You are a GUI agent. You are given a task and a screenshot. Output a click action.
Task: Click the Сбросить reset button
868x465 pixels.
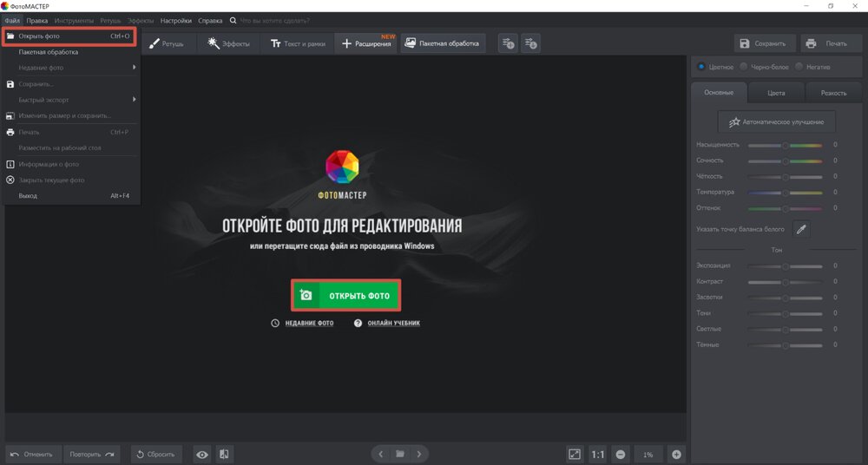pos(156,455)
